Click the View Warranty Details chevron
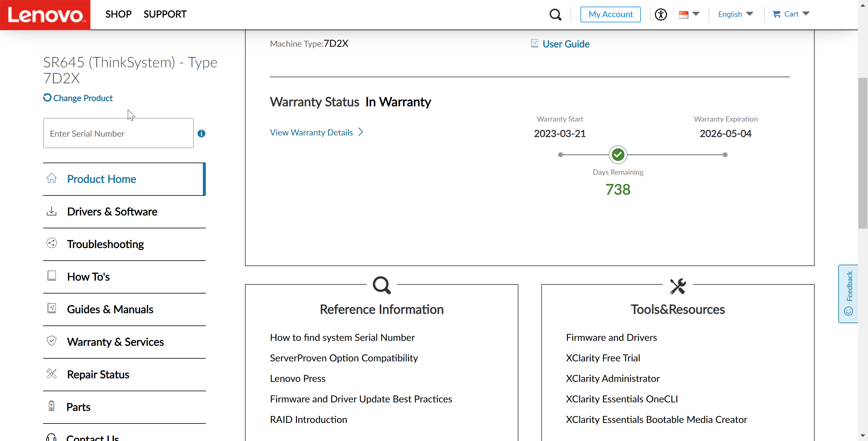 [x=361, y=132]
